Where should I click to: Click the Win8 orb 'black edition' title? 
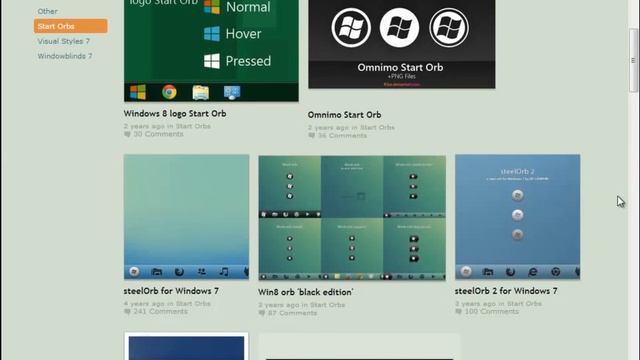[x=305, y=292]
